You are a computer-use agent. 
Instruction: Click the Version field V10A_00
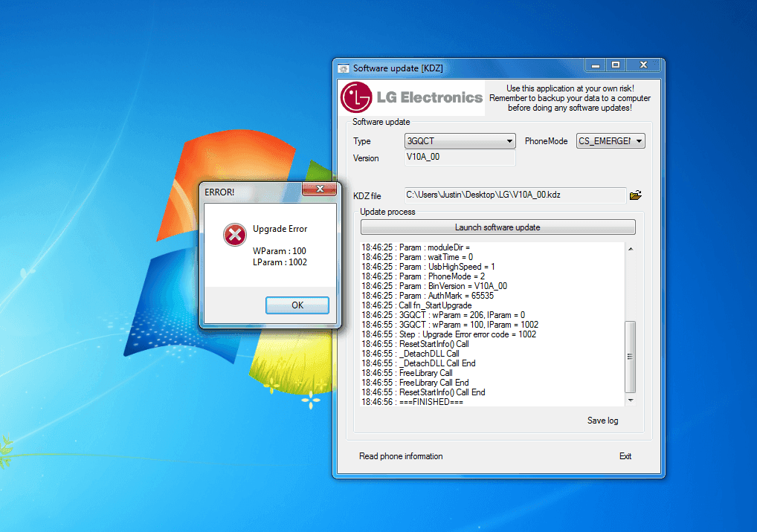pyautogui.click(x=460, y=158)
